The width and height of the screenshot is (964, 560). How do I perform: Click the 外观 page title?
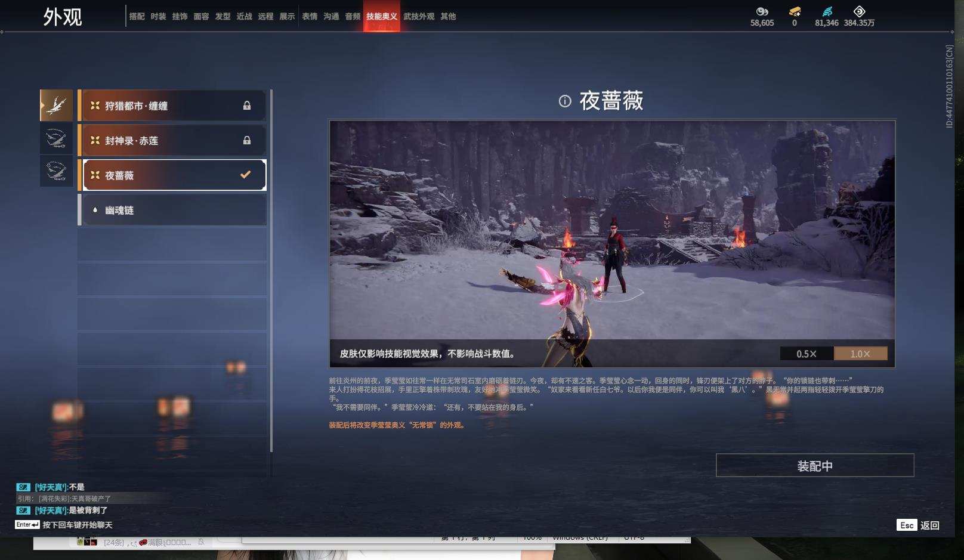click(63, 17)
